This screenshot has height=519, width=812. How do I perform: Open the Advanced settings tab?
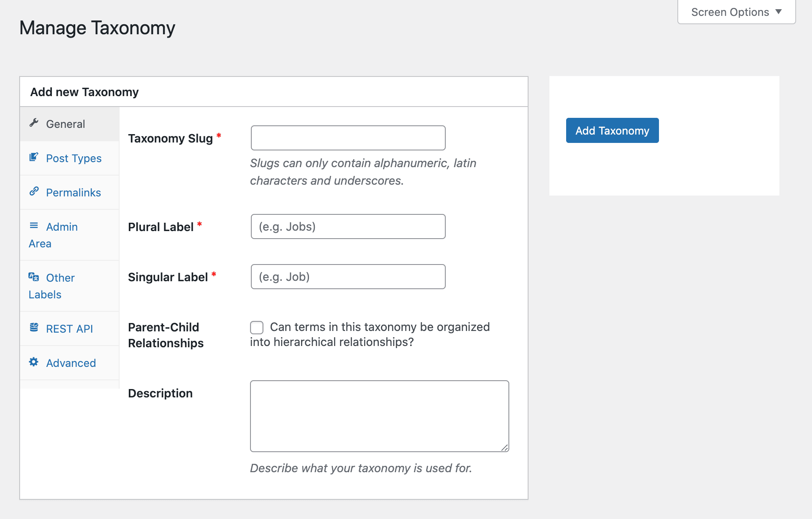pyautogui.click(x=71, y=363)
